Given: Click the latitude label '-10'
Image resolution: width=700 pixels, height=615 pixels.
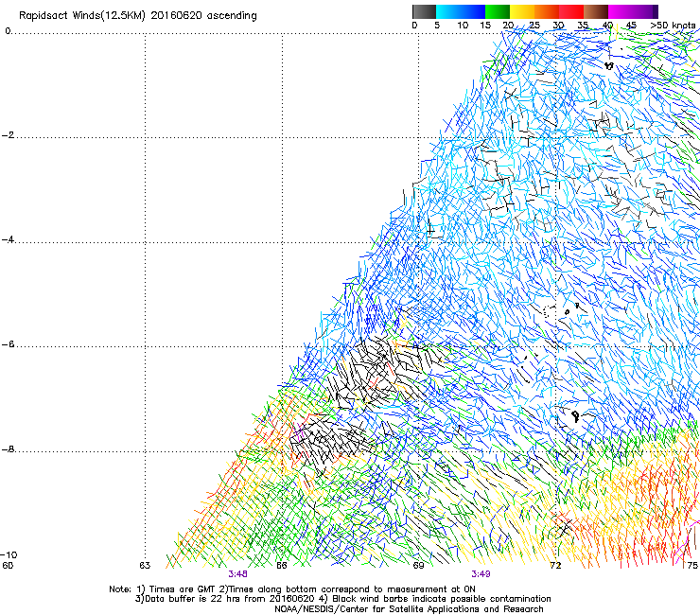Looking at the screenshot, I should 9,555.
